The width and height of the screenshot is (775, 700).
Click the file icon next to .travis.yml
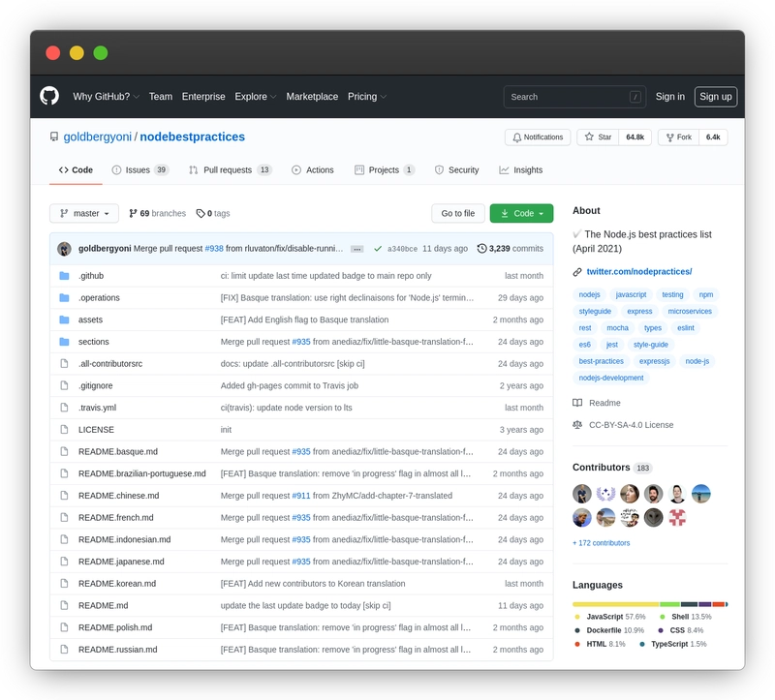64,408
